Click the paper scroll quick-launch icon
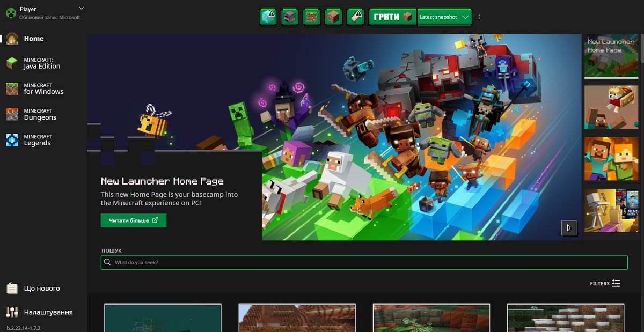Image resolution: width=644 pixels, height=332 pixels. coord(356,17)
